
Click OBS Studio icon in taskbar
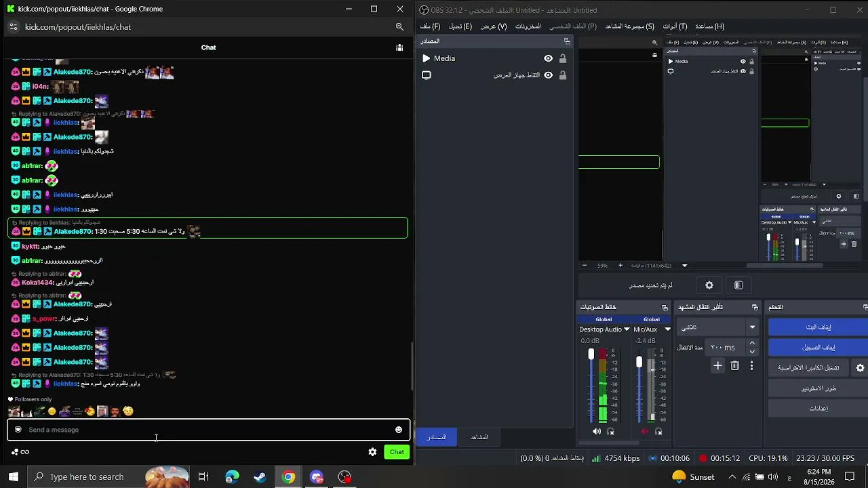344,477
